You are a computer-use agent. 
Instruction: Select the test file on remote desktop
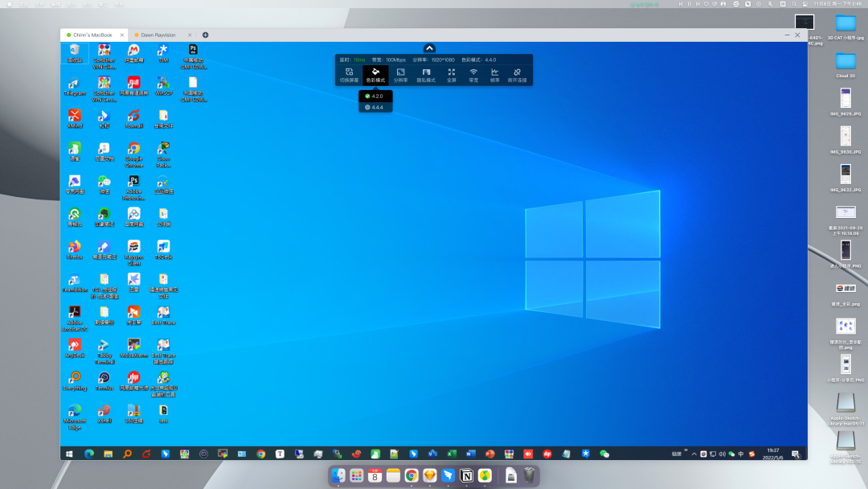[163, 413]
